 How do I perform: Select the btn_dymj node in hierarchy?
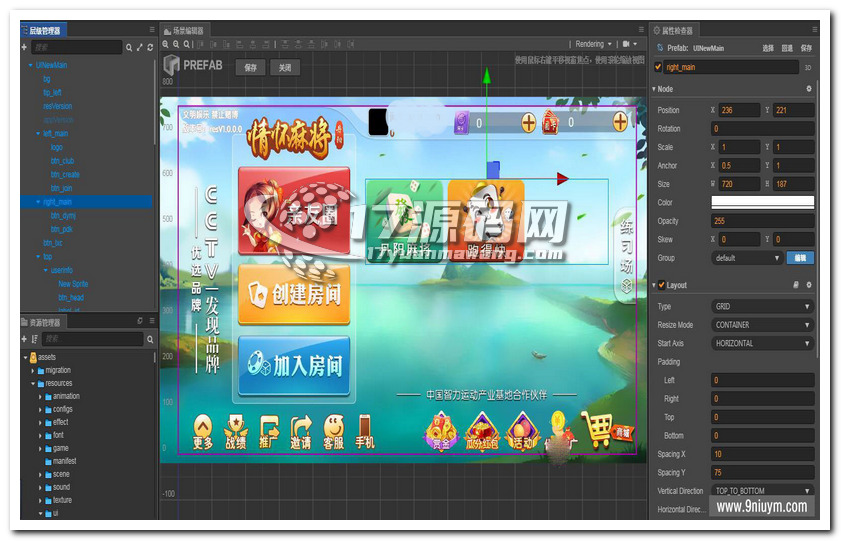(63, 216)
